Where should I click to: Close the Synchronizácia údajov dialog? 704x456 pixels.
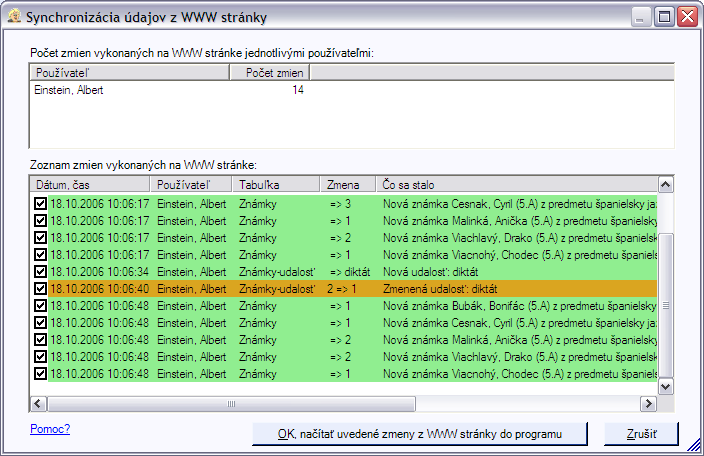click(x=688, y=17)
